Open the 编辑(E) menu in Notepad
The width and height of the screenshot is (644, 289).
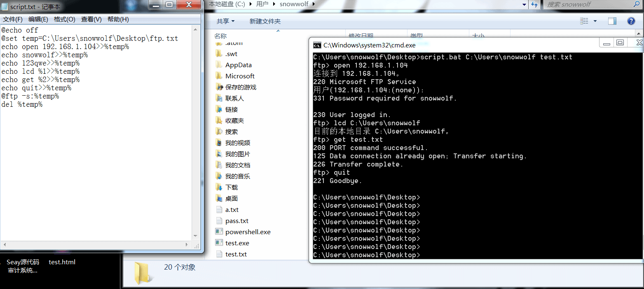pyautogui.click(x=38, y=19)
